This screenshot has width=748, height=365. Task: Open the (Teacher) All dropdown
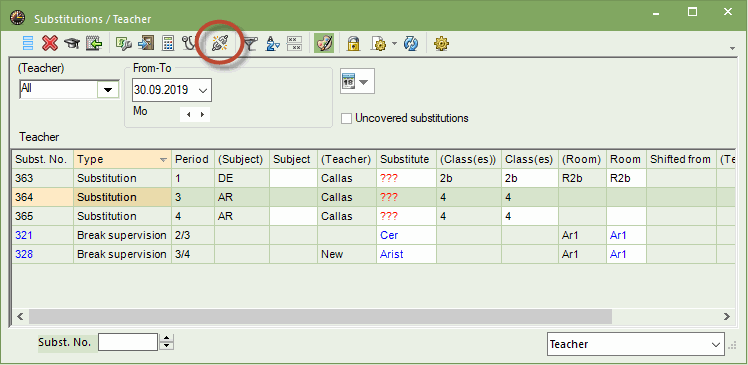(x=108, y=90)
